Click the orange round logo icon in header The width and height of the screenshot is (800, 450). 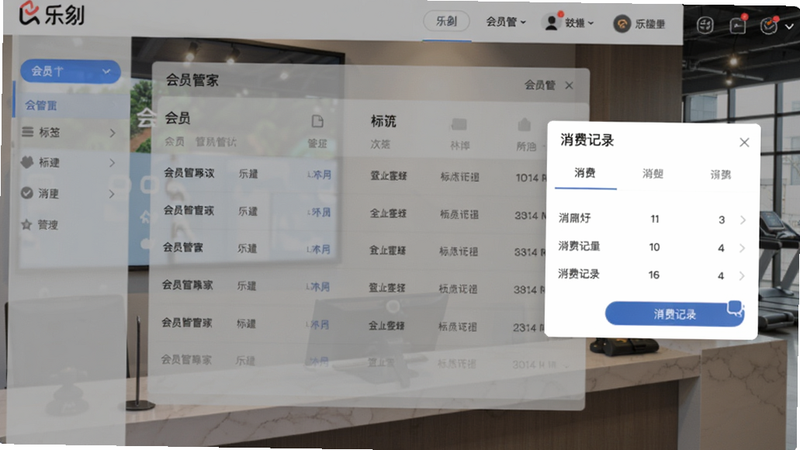click(x=622, y=23)
